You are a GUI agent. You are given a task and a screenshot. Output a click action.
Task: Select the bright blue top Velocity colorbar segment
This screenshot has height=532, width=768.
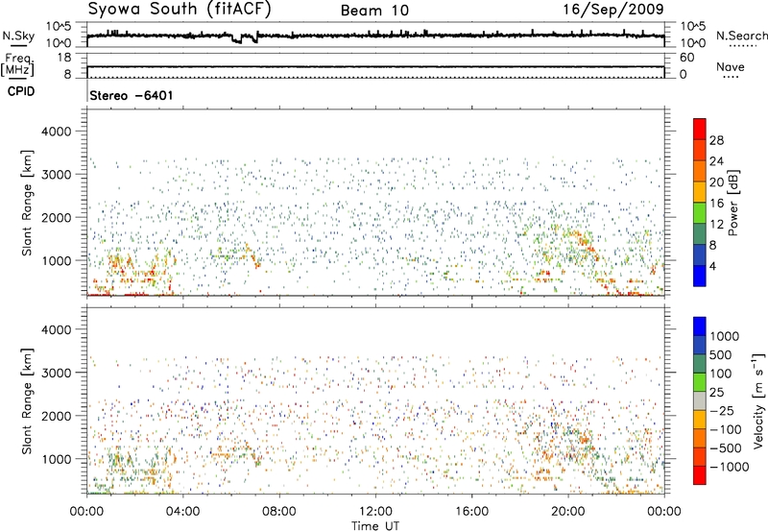(x=700, y=326)
